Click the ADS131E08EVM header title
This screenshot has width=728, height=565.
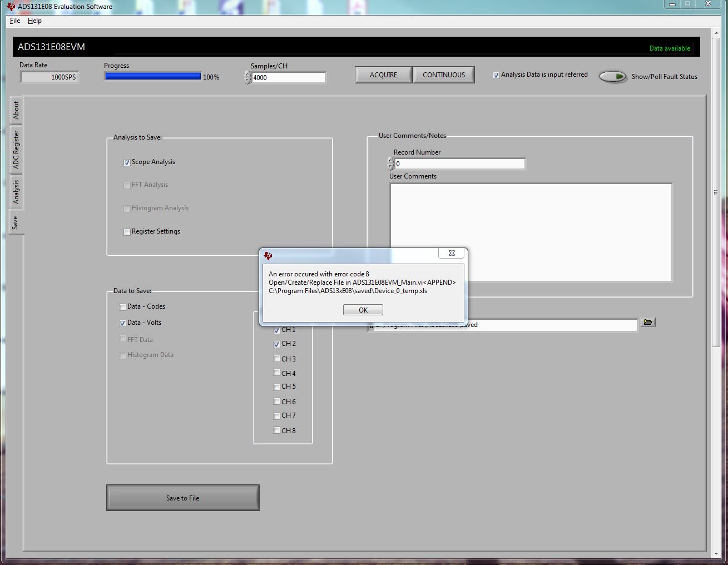[51, 47]
